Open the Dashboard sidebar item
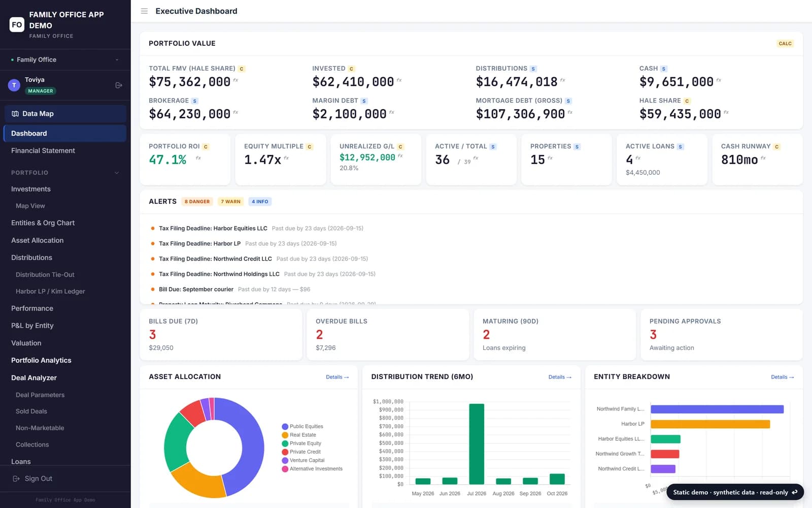 (65, 133)
